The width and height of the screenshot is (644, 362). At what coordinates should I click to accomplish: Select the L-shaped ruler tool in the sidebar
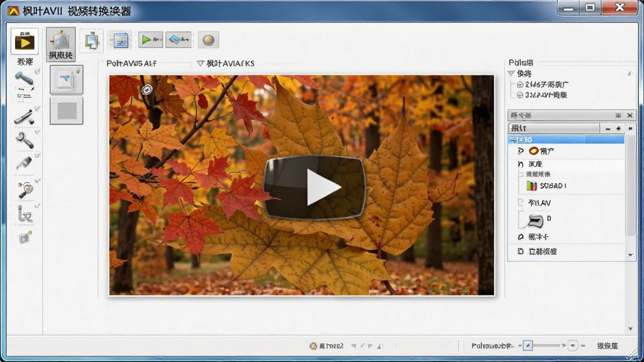tap(25, 215)
